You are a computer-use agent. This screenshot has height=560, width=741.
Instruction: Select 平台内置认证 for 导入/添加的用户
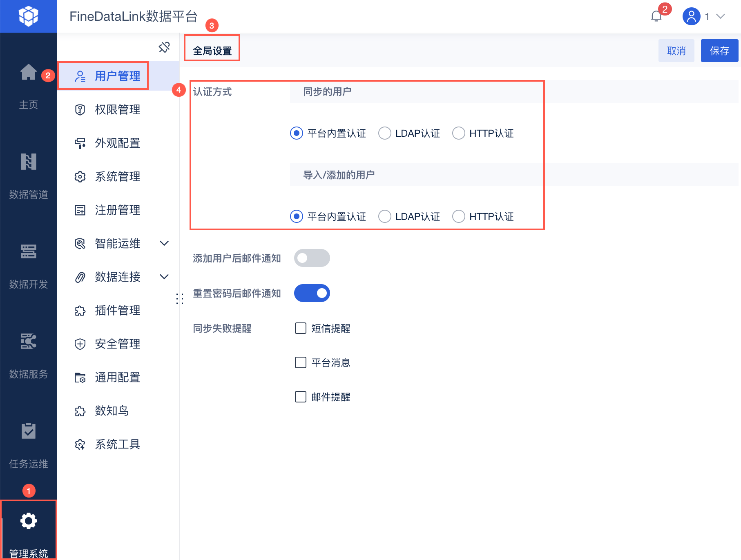click(297, 216)
